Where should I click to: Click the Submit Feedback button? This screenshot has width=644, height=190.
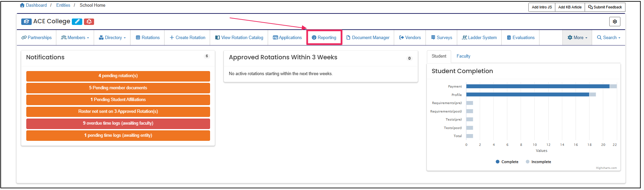click(x=605, y=7)
